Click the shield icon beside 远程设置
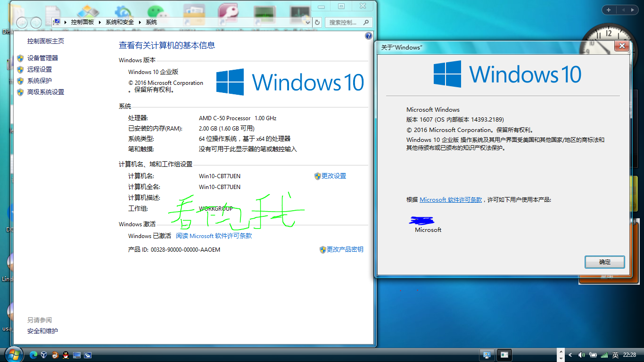Image resolution: width=644 pixels, height=362 pixels. [x=20, y=69]
